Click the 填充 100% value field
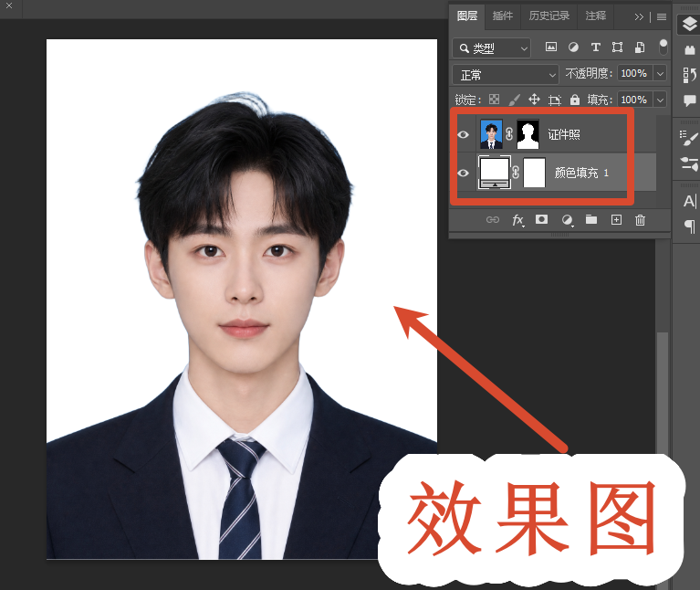The image size is (700, 590). click(x=634, y=100)
